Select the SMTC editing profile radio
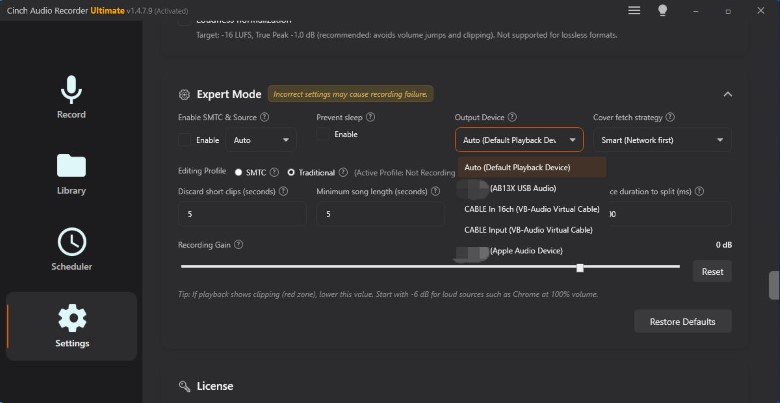 [x=238, y=173]
